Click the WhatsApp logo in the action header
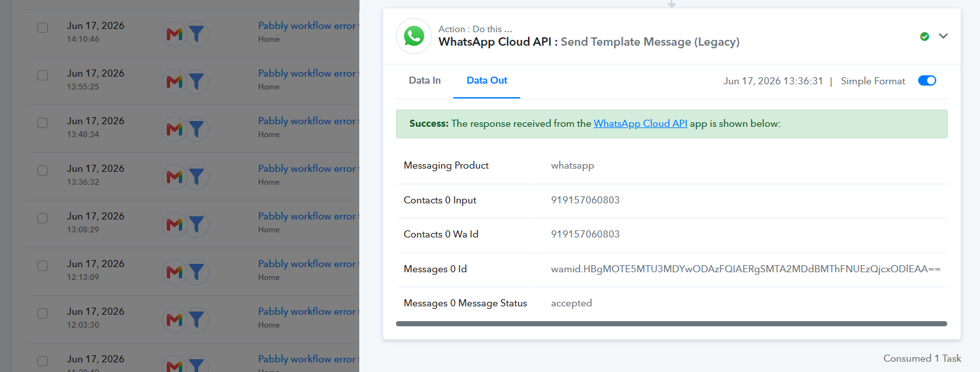Screen dimensions: 980x372 click(414, 36)
